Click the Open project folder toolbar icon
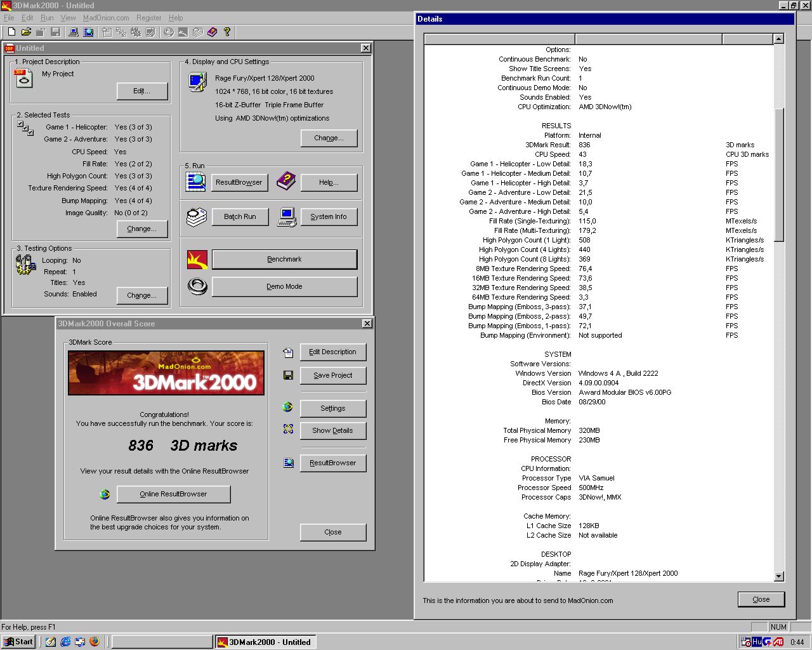The height and width of the screenshot is (650, 812). pos(26,32)
